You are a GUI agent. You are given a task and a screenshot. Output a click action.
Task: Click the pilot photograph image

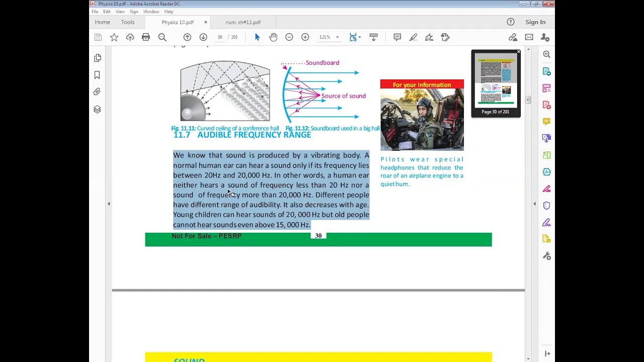pos(422,120)
